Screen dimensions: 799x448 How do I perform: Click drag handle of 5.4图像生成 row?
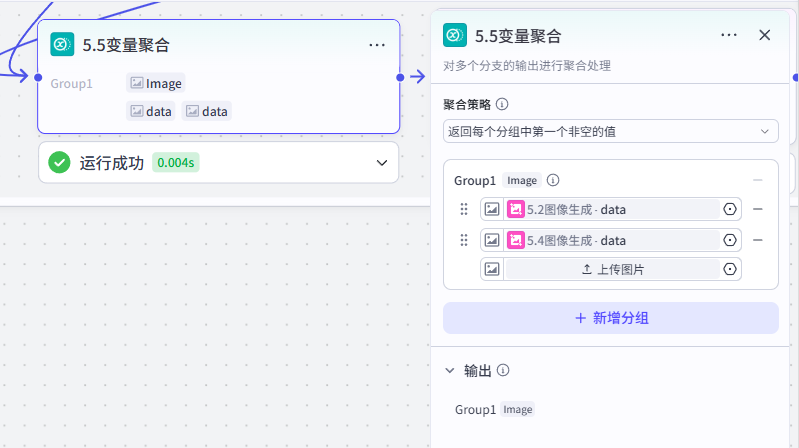[464, 240]
